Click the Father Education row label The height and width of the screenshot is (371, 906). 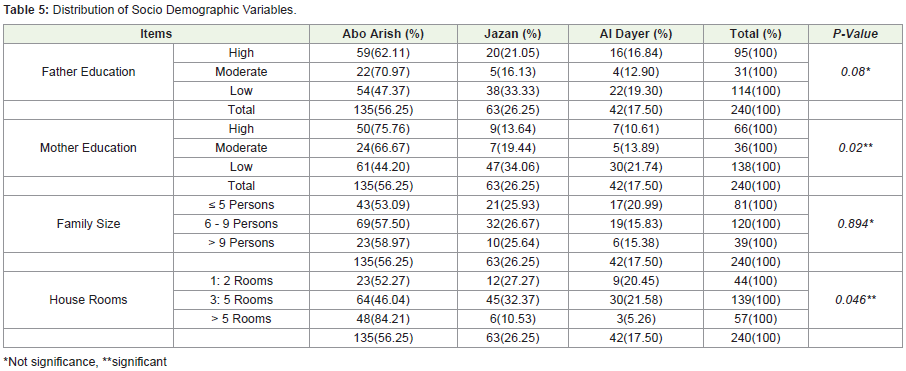(88, 72)
